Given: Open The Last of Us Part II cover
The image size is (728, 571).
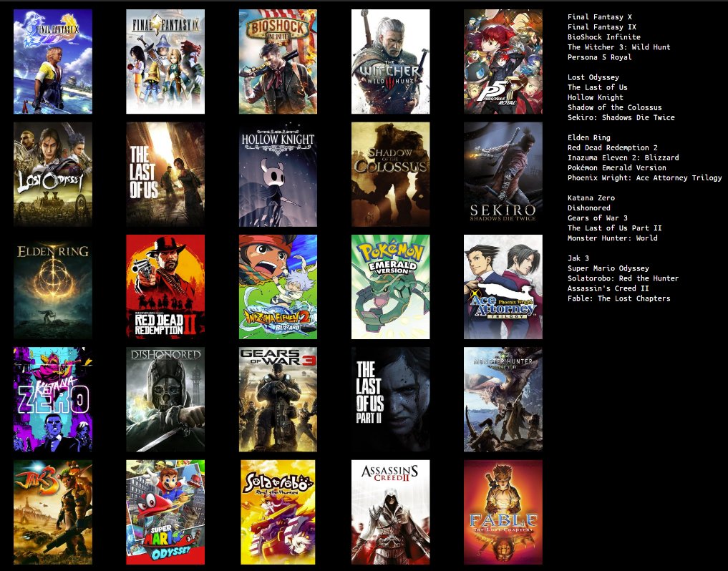Looking at the screenshot, I should pos(390,399).
